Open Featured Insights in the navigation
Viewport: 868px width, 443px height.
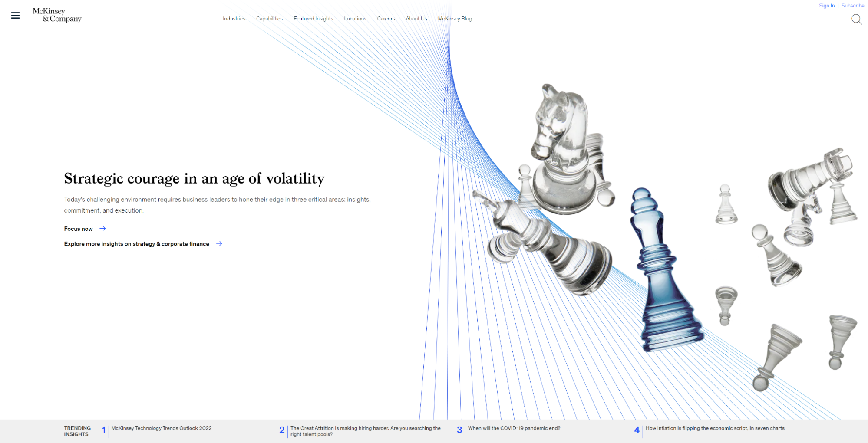pos(313,19)
